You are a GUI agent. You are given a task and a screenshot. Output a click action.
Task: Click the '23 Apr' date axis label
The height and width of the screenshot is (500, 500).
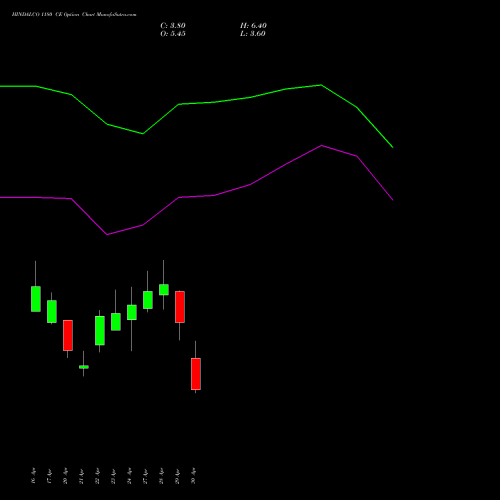click(113, 476)
